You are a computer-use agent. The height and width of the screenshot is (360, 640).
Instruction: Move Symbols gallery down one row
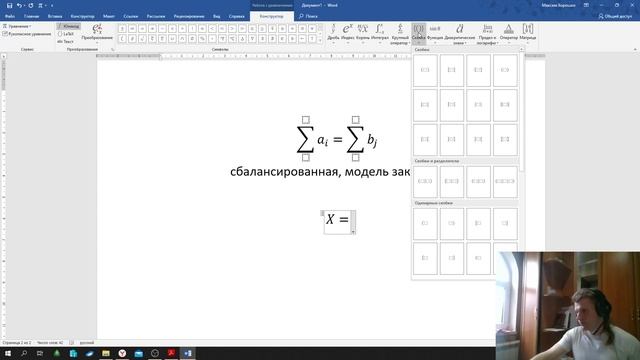[320, 34]
